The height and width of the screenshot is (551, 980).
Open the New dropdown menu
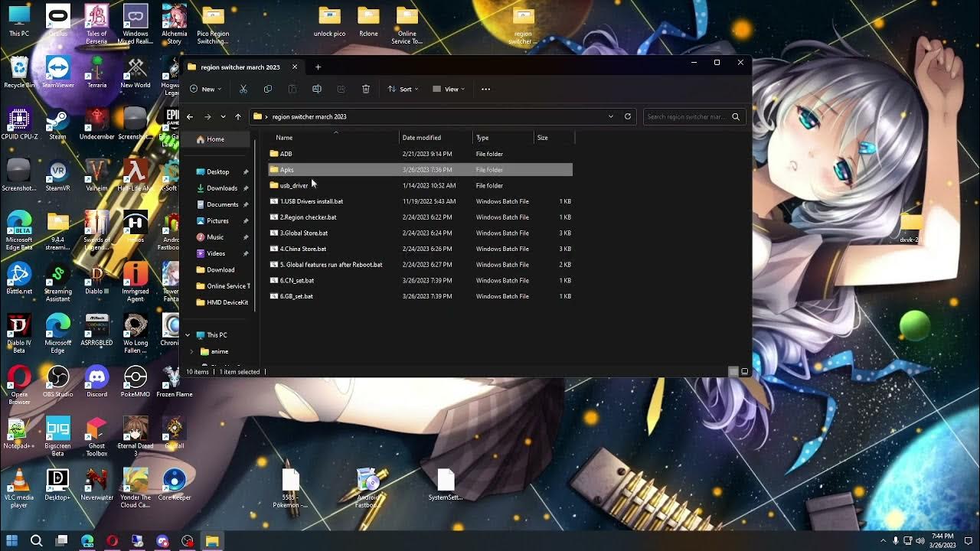206,89
